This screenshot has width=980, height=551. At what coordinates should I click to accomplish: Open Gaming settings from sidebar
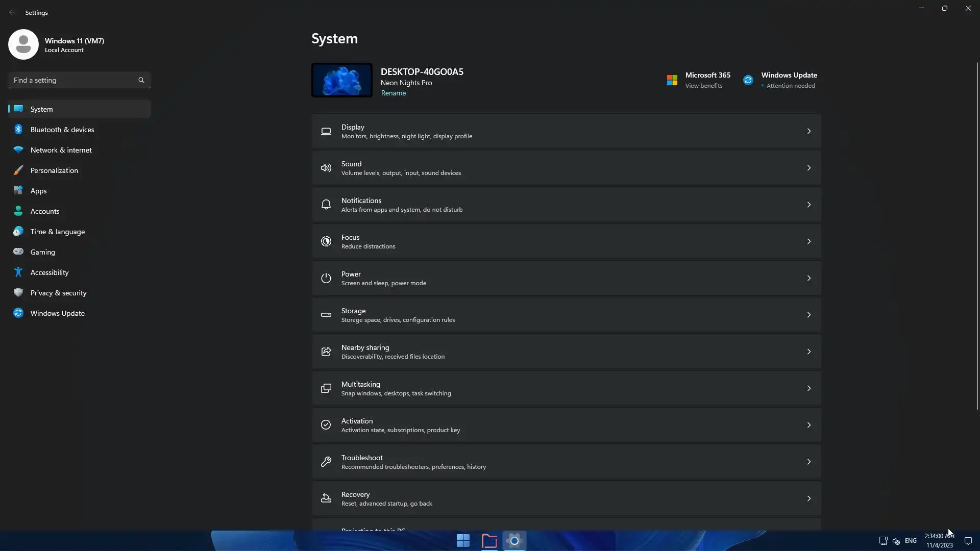coord(42,252)
